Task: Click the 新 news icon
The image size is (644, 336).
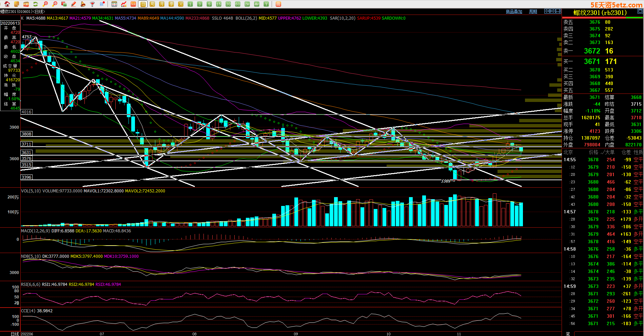Action: pyautogui.click(x=102, y=4)
